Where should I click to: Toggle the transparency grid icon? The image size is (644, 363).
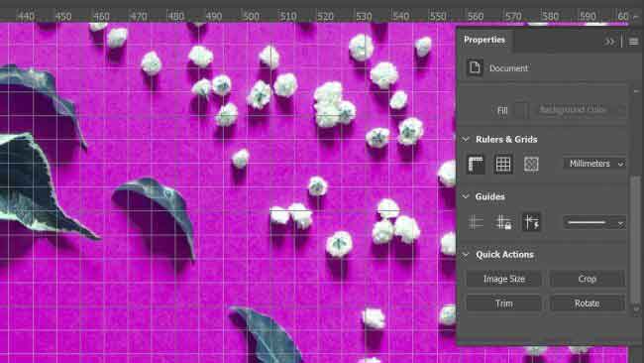(x=531, y=164)
